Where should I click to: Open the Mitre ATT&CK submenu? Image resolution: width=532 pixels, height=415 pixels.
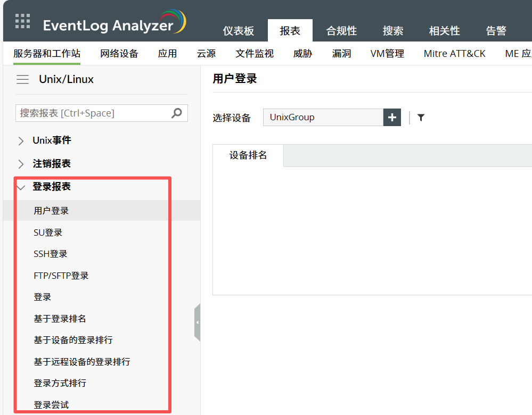(x=454, y=53)
